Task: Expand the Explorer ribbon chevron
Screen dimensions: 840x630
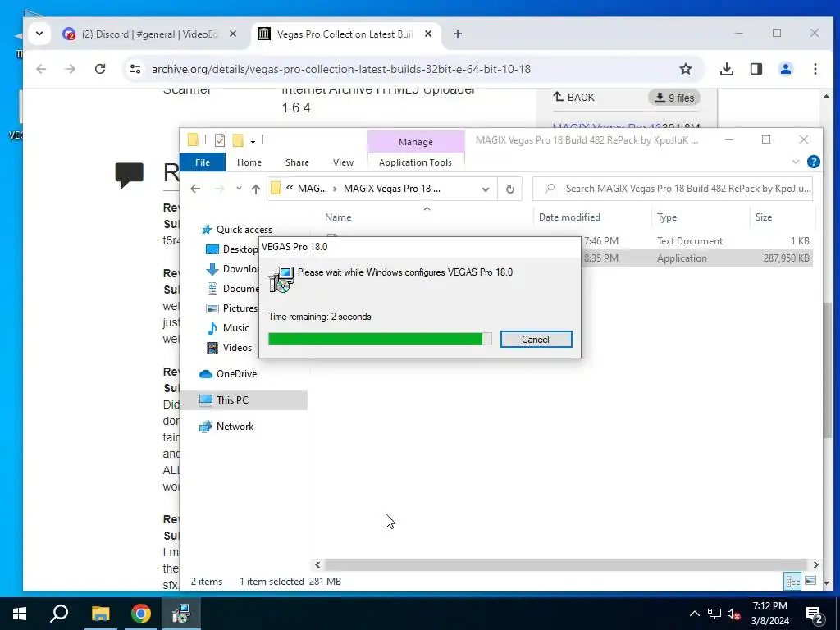Action: (796, 162)
